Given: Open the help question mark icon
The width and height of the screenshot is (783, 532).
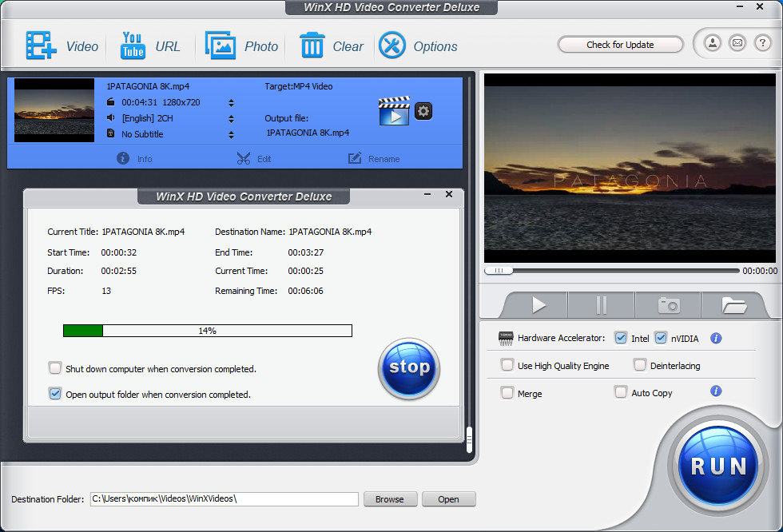Looking at the screenshot, I should 762,43.
